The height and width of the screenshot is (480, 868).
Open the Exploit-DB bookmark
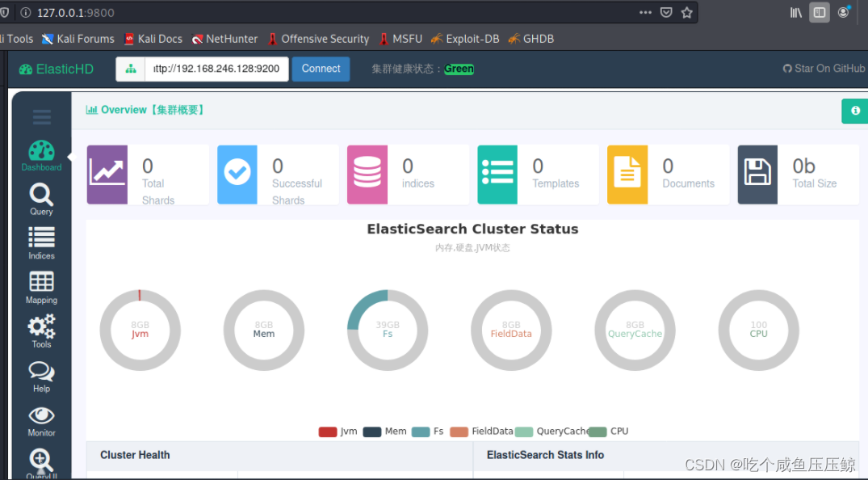(465, 39)
